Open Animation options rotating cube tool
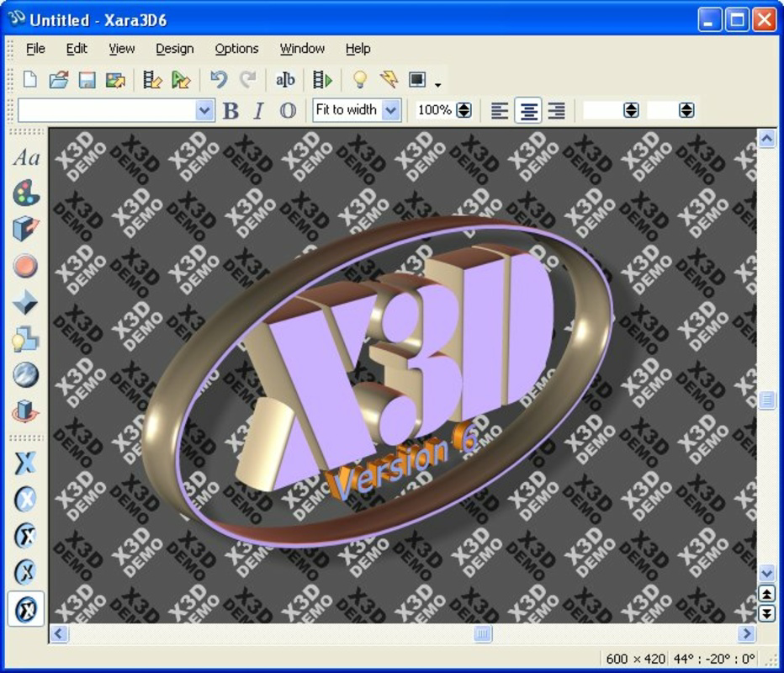 click(26, 411)
